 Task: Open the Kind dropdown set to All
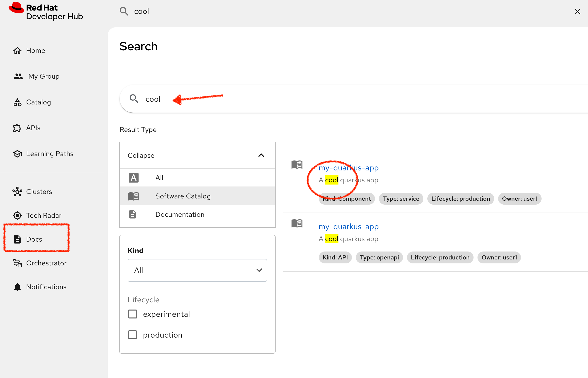click(197, 270)
